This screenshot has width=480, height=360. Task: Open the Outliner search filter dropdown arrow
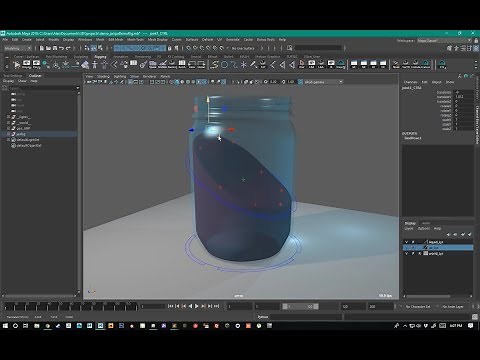pyautogui.click(x=78, y=88)
